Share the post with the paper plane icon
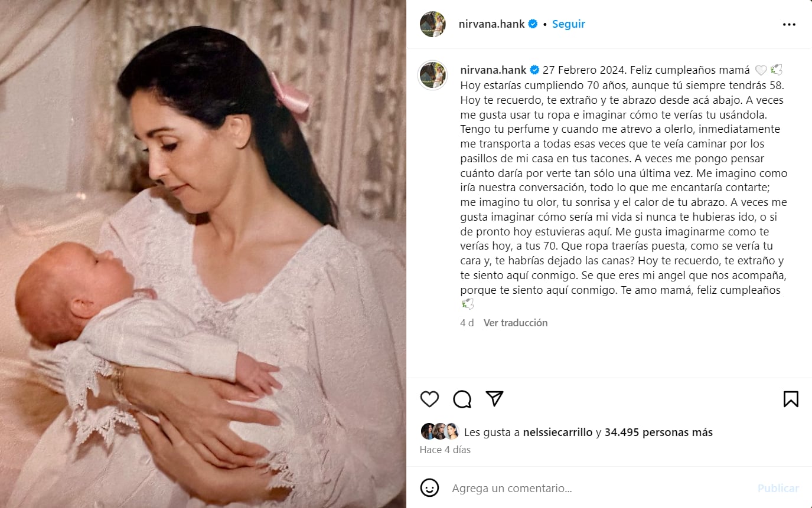This screenshot has height=508, width=812. [x=494, y=399]
